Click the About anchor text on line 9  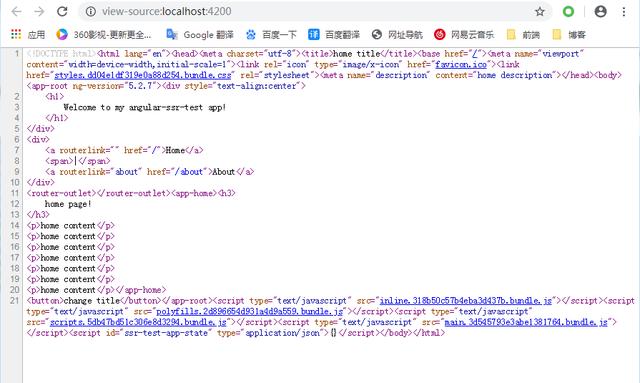click(223, 172)
